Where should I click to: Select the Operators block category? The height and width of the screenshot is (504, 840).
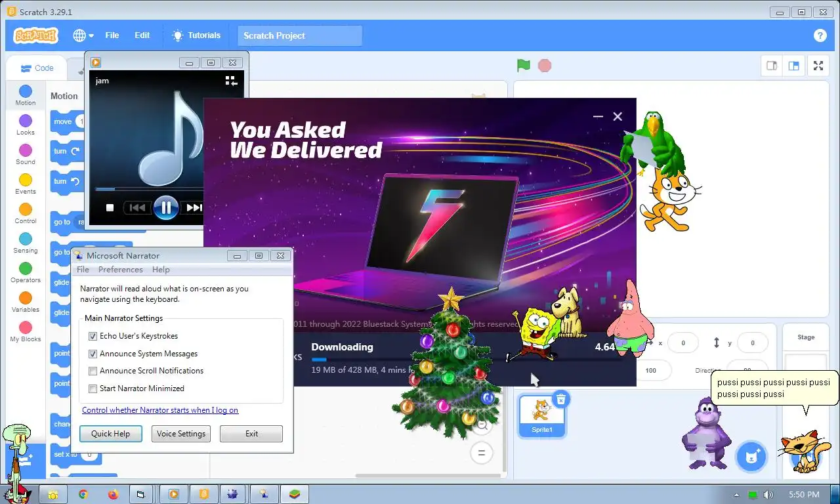26,273
